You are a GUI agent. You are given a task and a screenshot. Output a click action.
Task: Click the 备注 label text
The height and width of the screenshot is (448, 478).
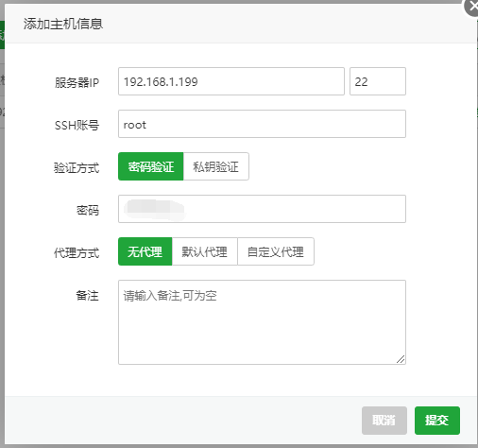click(88, 296)
